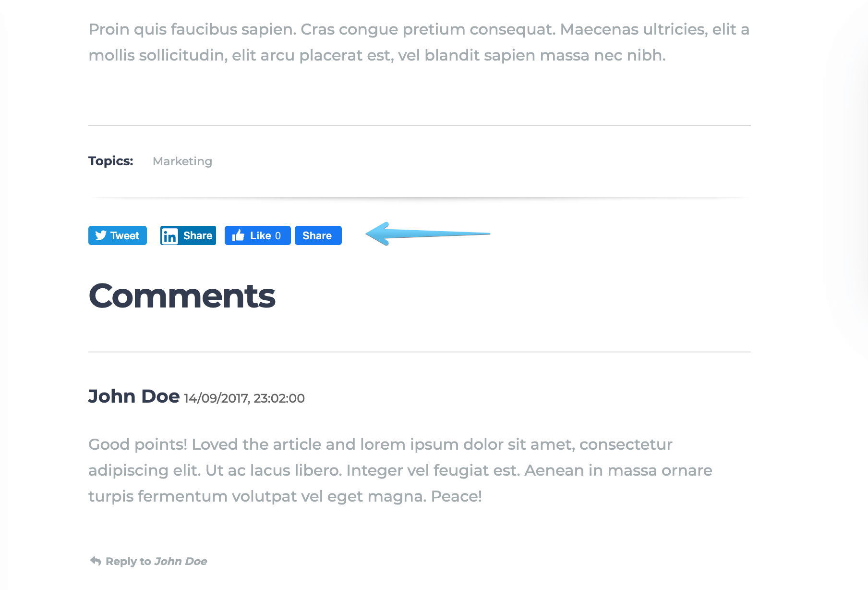Viewport: 868px width, 590px height.
Task: Toggle the Facebook Like on the article
Action: (x=258, y=235)
